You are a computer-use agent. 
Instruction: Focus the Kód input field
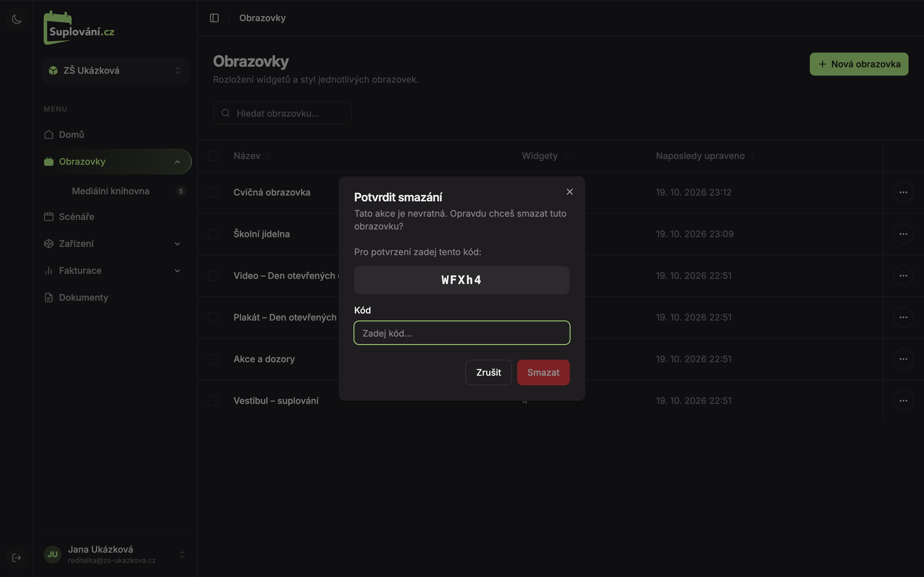[462, 333]
